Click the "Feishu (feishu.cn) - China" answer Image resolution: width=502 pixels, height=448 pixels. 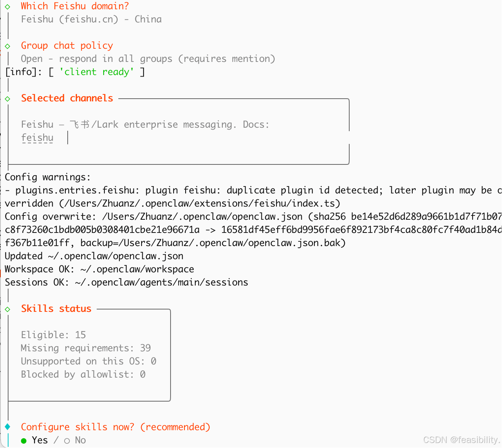(91, 19)
